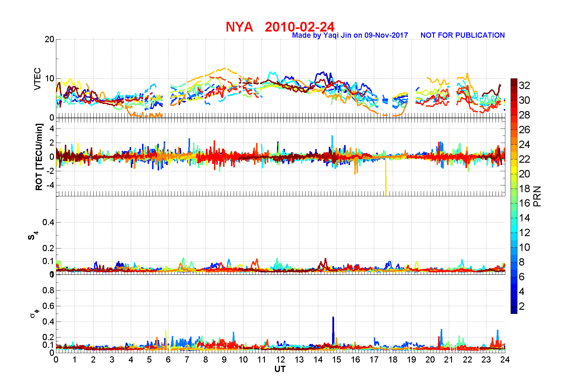561x392 pixels.
Task: Click the sigma phi spike near 15 UT
Action: pos(333,330)
